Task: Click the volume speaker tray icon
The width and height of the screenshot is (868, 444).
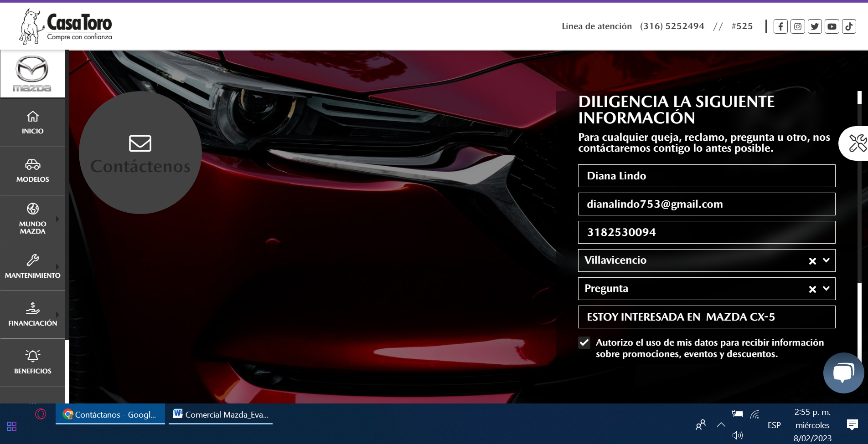Action: [x=738, y=435]
